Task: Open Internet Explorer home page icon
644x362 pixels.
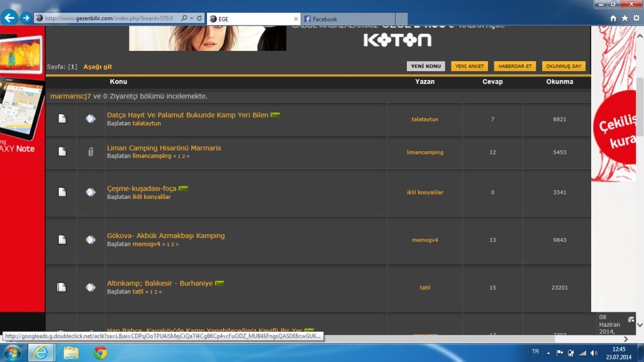Action: (613, 19)
